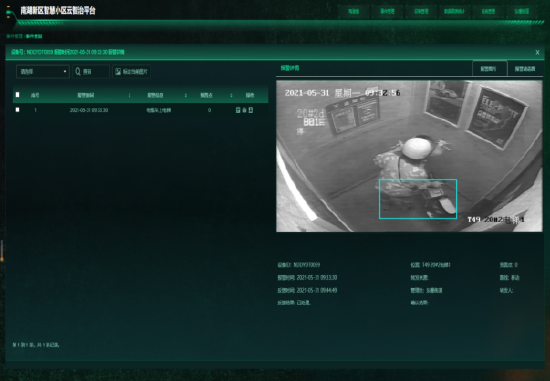Click the feedback result text 已处理

tap(304, 302)
